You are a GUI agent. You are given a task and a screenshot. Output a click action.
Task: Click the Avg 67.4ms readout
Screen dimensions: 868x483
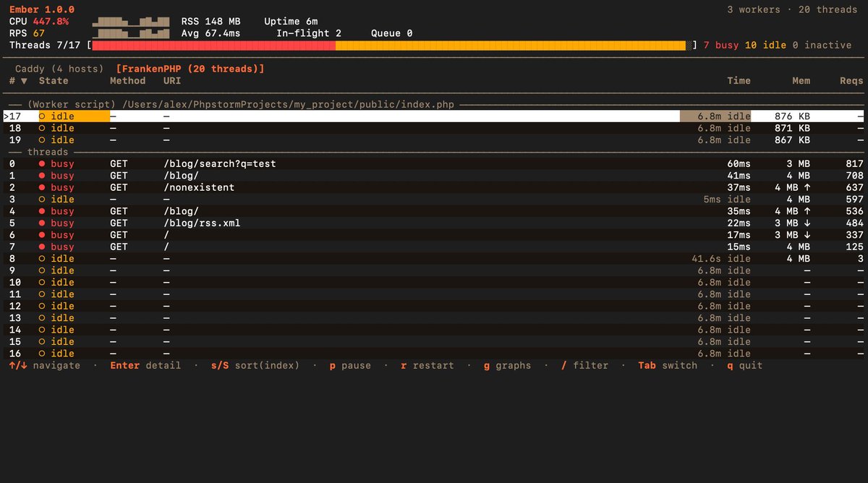point(210,33)
